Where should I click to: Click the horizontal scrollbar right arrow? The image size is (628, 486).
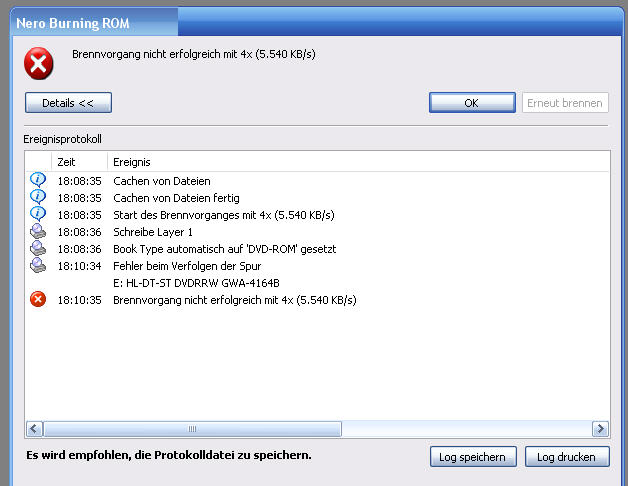tap(600, 429)
